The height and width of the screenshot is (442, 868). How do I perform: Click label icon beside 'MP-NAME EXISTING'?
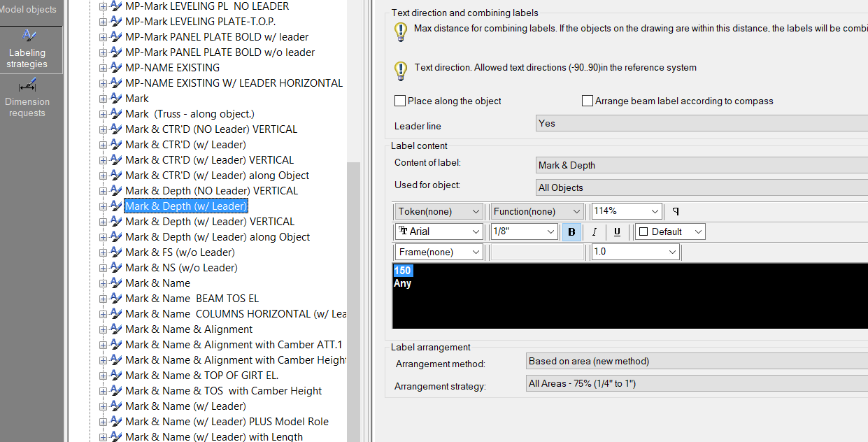tap(116, 68)
